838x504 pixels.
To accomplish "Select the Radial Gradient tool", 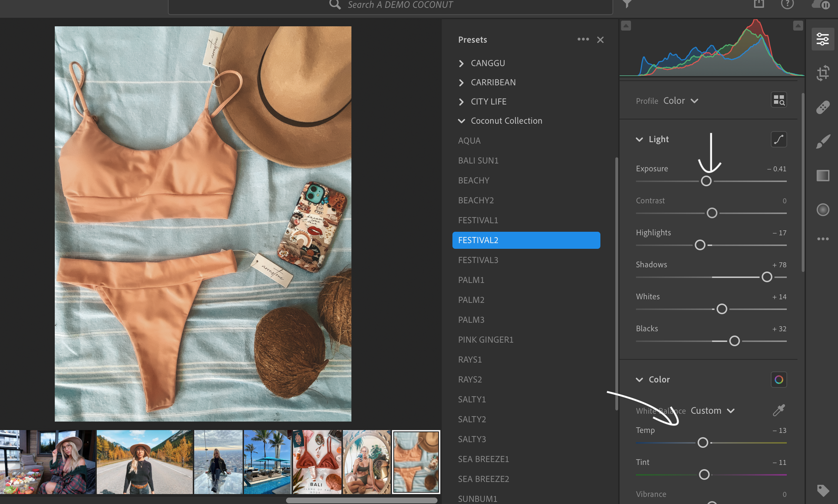I will click(823, 210).
